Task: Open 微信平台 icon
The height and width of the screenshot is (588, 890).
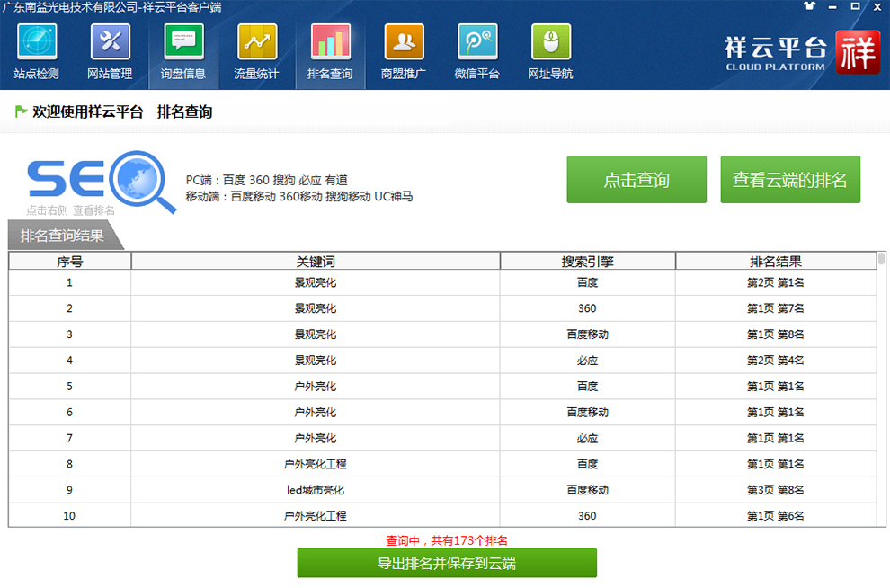Action: click(476, 42)
